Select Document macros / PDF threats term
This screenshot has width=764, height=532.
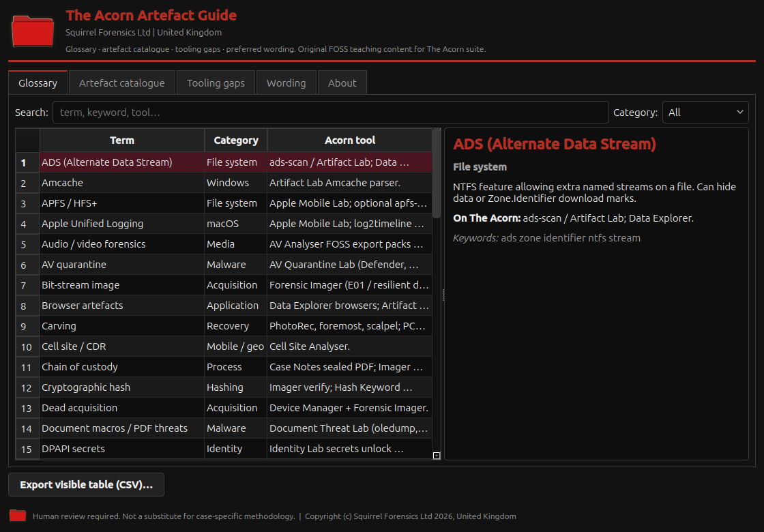coord(122,428)
